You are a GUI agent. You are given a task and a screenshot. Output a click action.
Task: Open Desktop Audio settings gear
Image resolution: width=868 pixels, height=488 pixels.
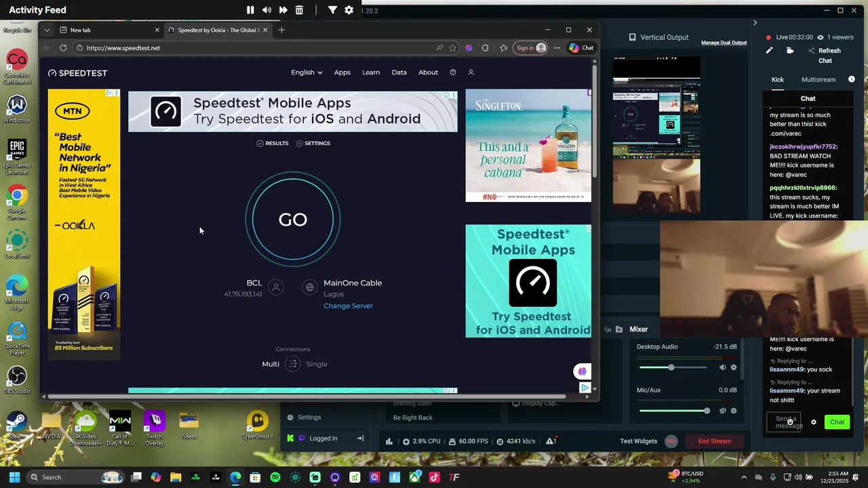733,367
